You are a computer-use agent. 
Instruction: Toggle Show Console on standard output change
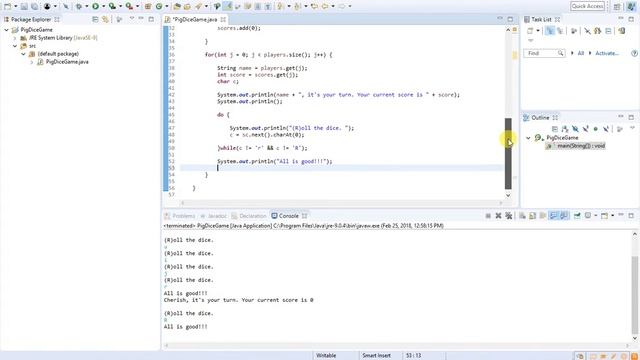553,216
